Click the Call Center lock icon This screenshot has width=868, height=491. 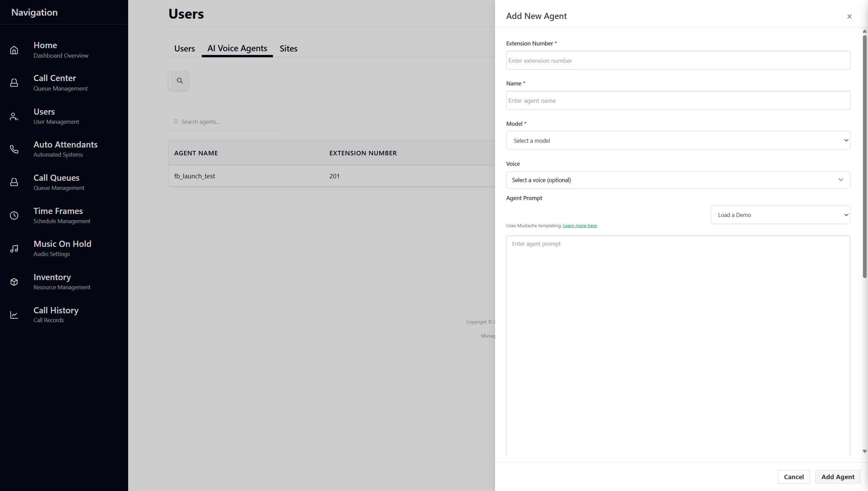pos(14,83)
